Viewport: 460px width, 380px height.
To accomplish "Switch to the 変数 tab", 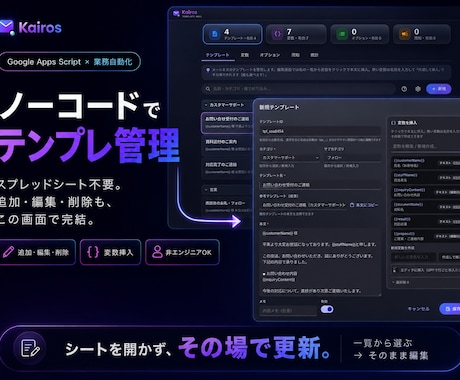I will pos(245,55).
